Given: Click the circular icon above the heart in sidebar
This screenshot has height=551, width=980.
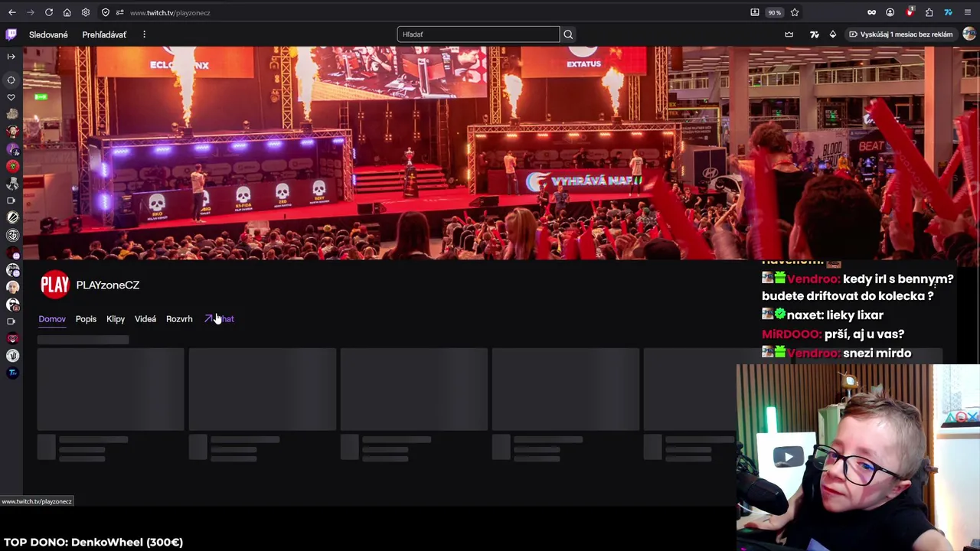Looking at the screenshot, I should (x=11, y=80).
